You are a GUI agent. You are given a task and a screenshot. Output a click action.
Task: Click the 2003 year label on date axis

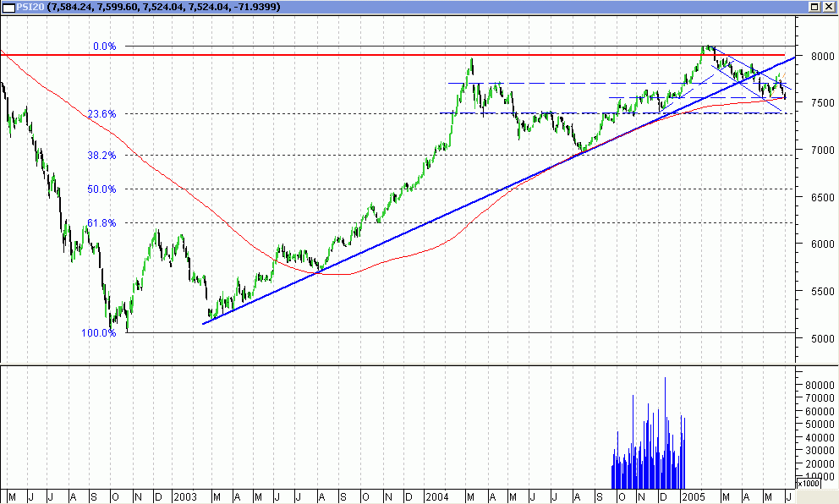(x=185, y=497)
